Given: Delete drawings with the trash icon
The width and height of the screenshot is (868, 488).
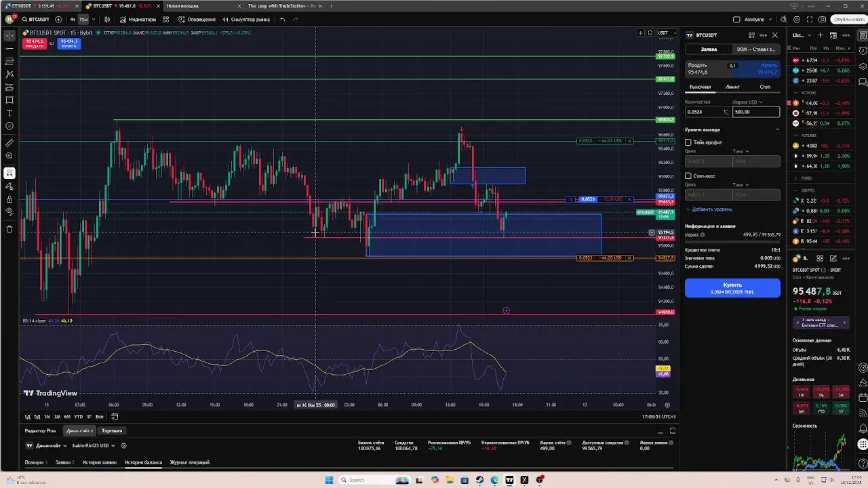Looking at the screenshot, I should pyautogui.click(x=9, y=229).
